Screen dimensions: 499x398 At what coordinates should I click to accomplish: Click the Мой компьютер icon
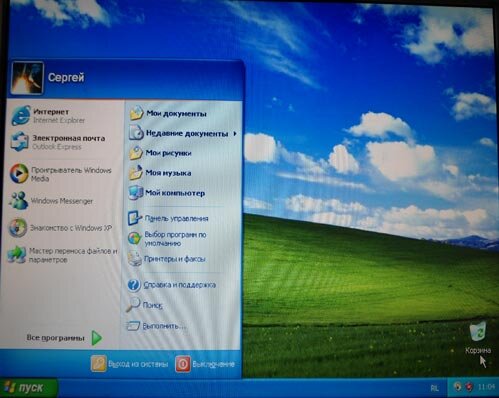tap(136, 193)
